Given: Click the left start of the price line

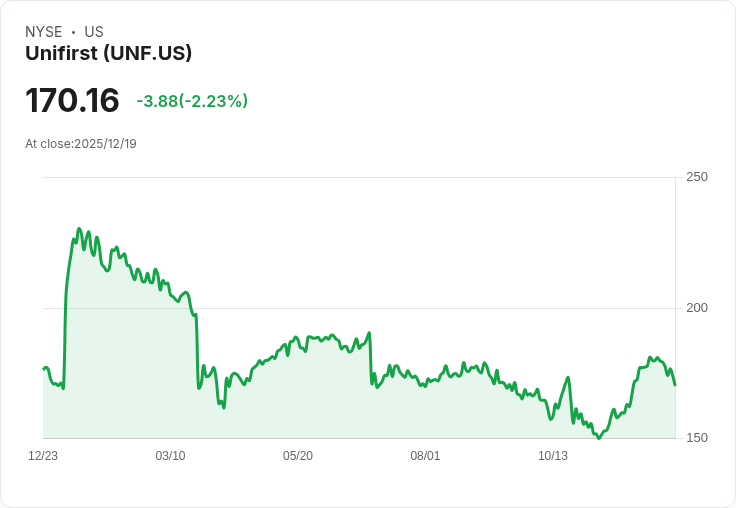Looking at the screenshot, I should (x=44, y=369).
